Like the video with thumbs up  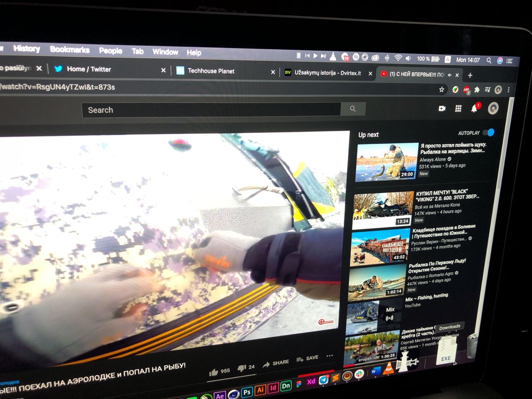pyautogui.click(x=214, y=372)
